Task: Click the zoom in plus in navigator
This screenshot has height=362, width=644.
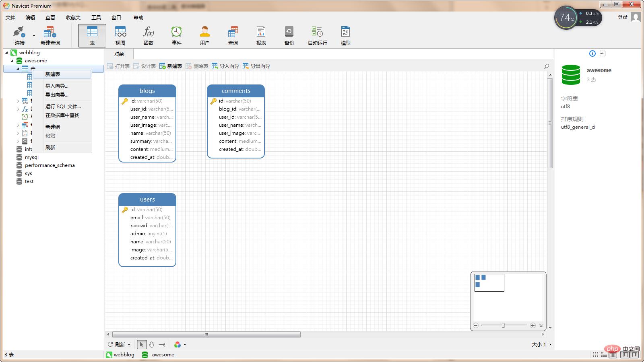Action: pos(533,325)
